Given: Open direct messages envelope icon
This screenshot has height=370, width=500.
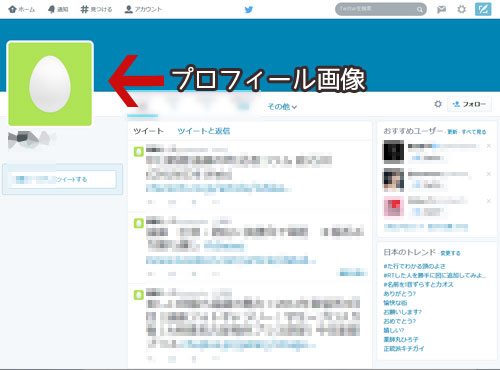Looking at the screenshot, I should coord(441,10).
